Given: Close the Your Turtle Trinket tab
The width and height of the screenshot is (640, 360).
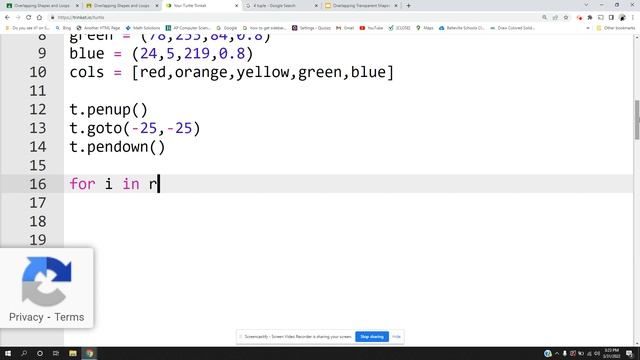Looking at the screenshot, I should pyautogui.click(x=236, y=6).
